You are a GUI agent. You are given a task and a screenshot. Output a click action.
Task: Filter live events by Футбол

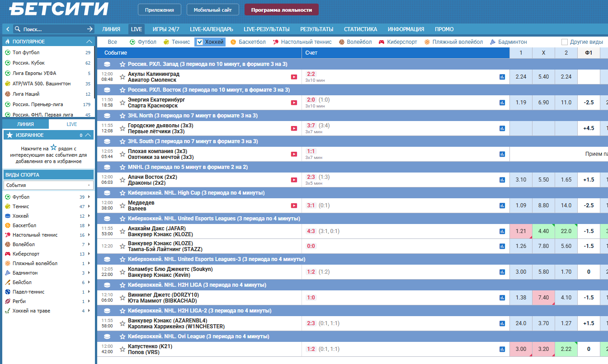point(143,42)
